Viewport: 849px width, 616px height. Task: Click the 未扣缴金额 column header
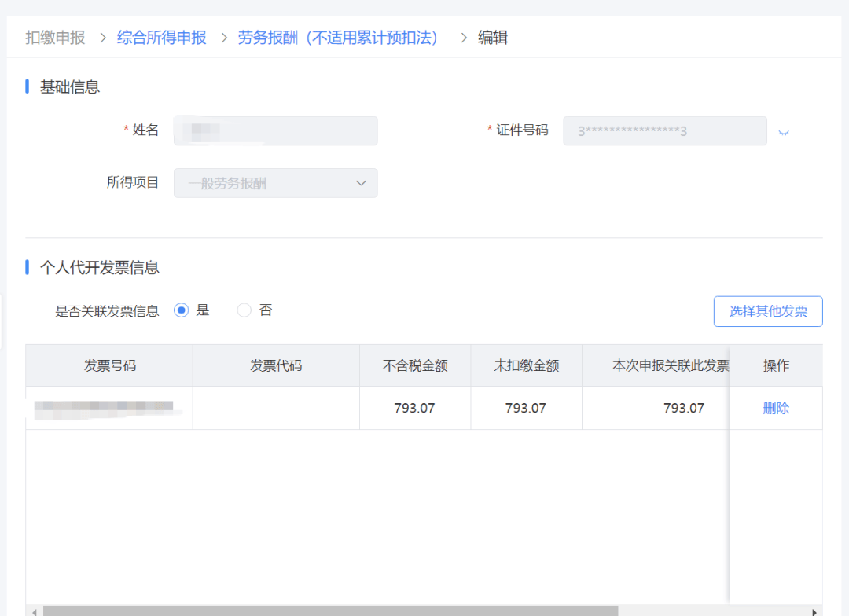point(526,365)
